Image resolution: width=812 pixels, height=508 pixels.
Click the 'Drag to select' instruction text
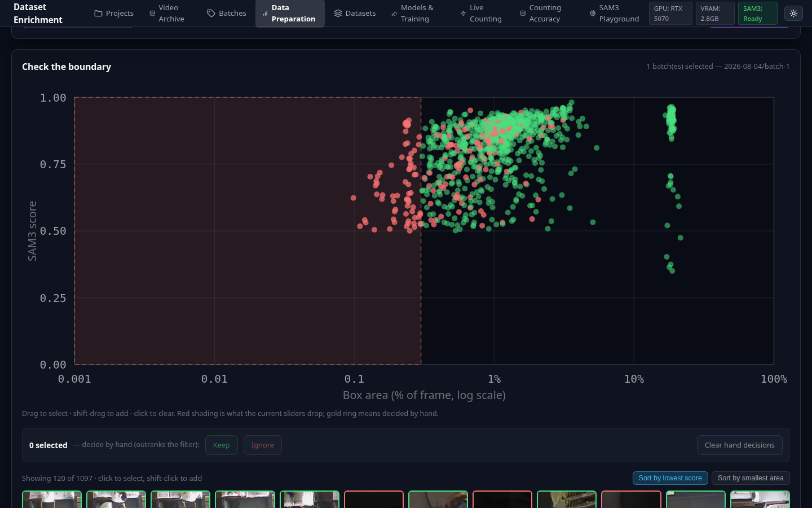point(230,413)
